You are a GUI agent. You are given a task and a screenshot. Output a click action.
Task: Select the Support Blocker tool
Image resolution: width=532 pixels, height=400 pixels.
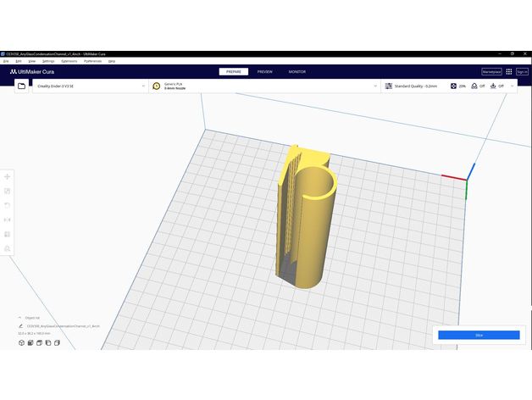(x=8, y=248)
